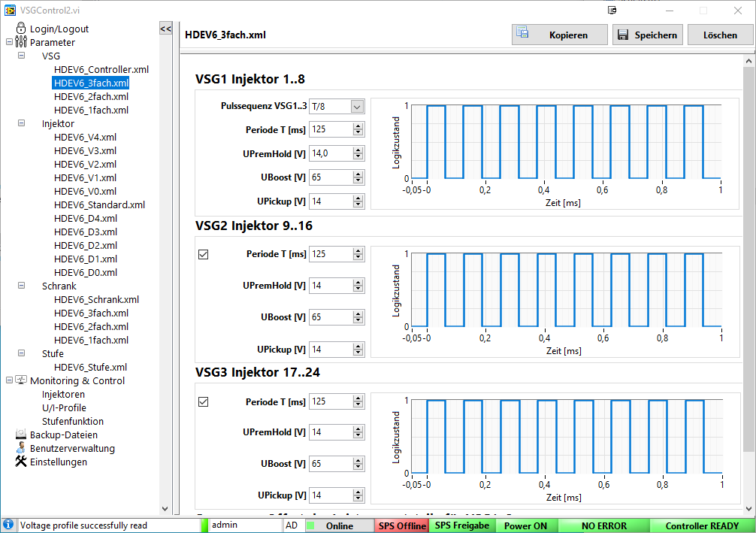Open Login/Logout in the tree
This screenshot has height=533, width=756.
pyautogui.click(x=59, y=29)
